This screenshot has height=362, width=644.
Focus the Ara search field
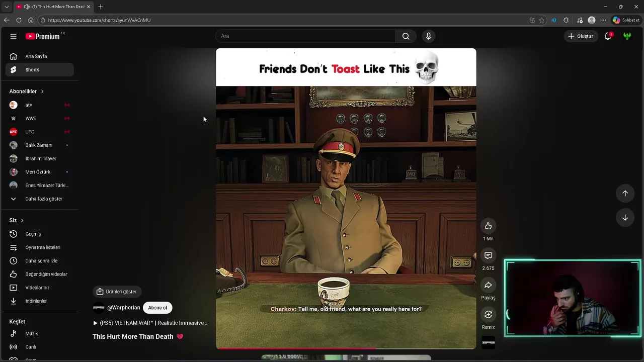tap(305, 36)
